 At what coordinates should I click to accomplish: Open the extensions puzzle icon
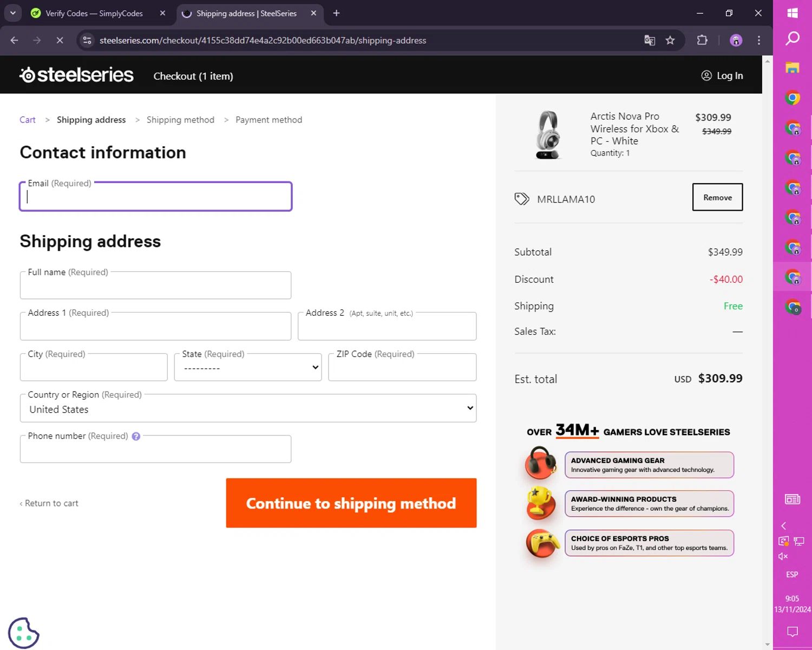pos(702,40)
